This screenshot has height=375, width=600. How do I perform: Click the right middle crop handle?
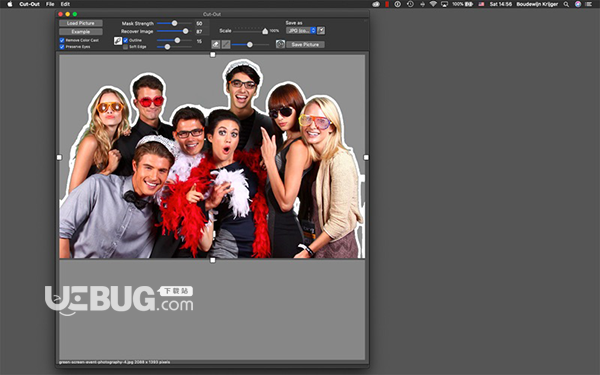click(366, 157)
